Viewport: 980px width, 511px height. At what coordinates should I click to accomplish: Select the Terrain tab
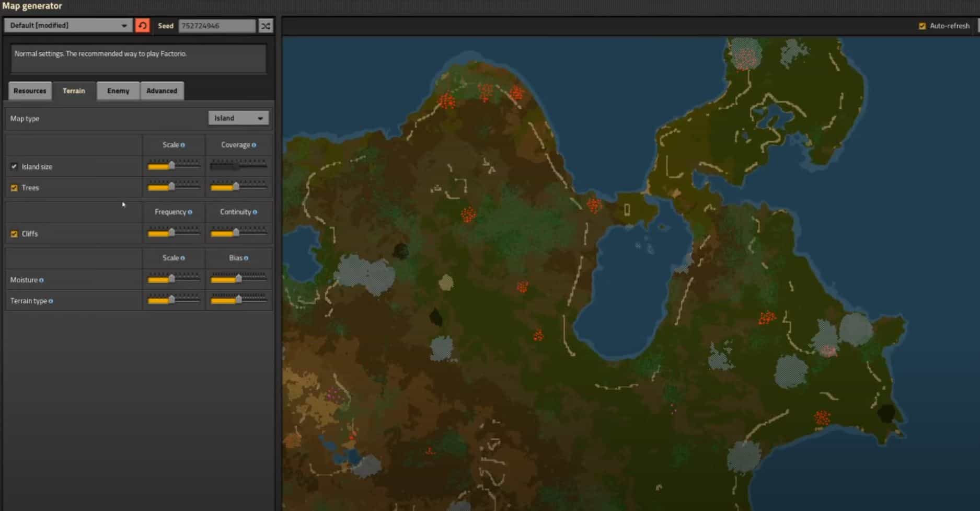[74, 90]
